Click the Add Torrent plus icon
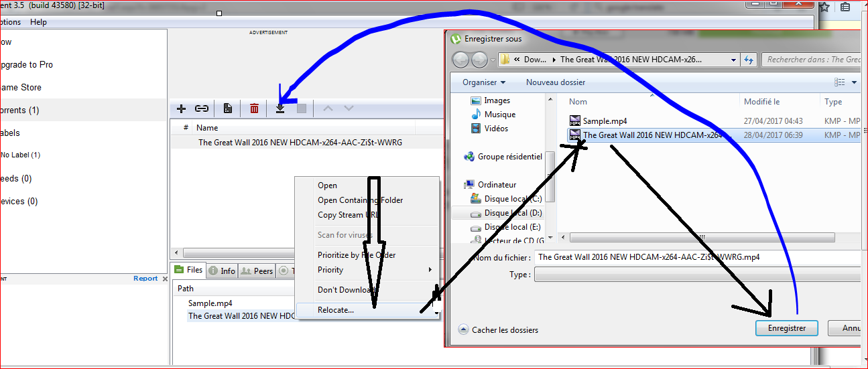 pos(181,108)
